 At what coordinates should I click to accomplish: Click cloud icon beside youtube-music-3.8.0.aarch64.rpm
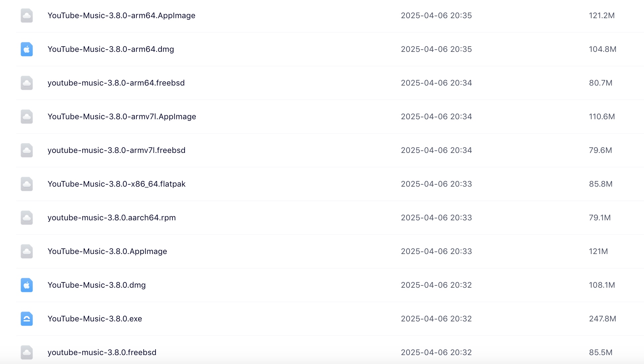27,218
